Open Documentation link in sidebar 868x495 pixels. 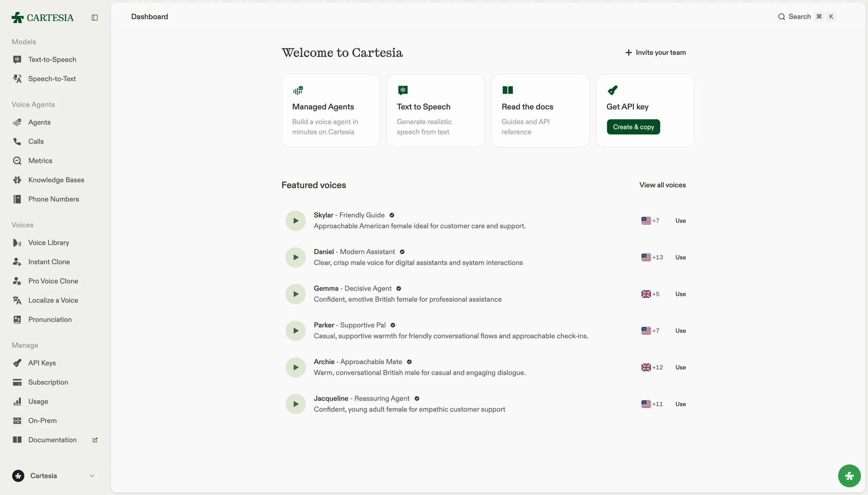coord(52,440)
